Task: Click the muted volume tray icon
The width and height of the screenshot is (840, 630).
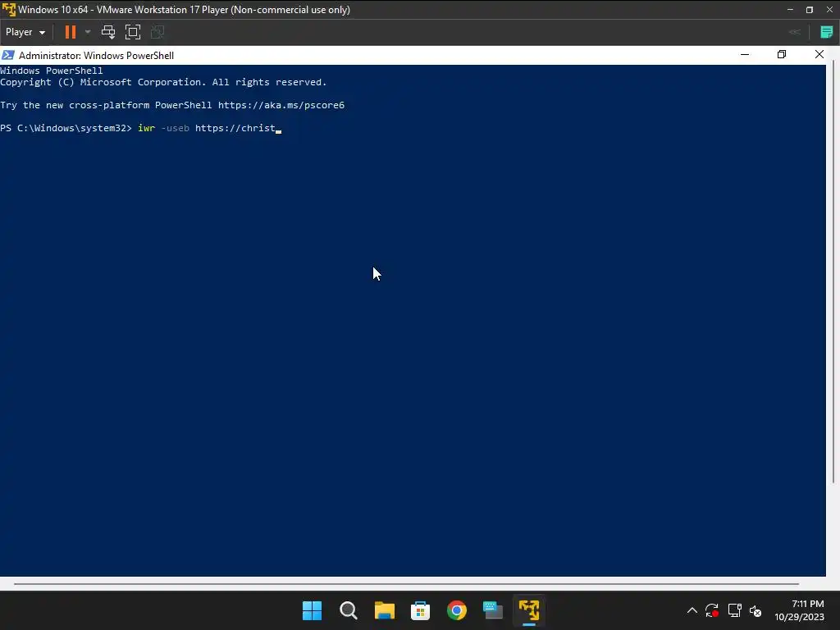Action: pyautogui.click(x=756, y=610)
